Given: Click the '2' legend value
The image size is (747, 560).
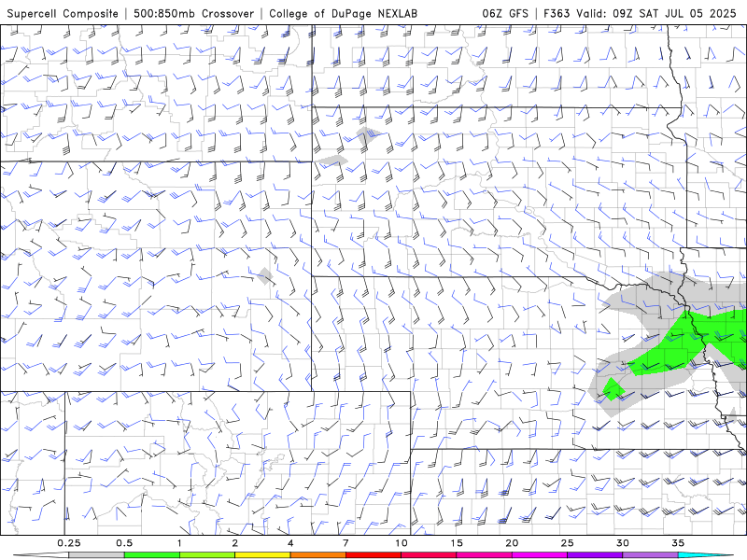Looking at the screenshot, I should pos(235,543).
